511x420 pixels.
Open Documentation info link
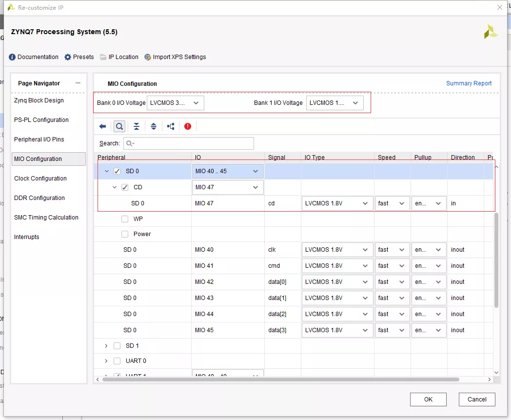tap(34, 57)
